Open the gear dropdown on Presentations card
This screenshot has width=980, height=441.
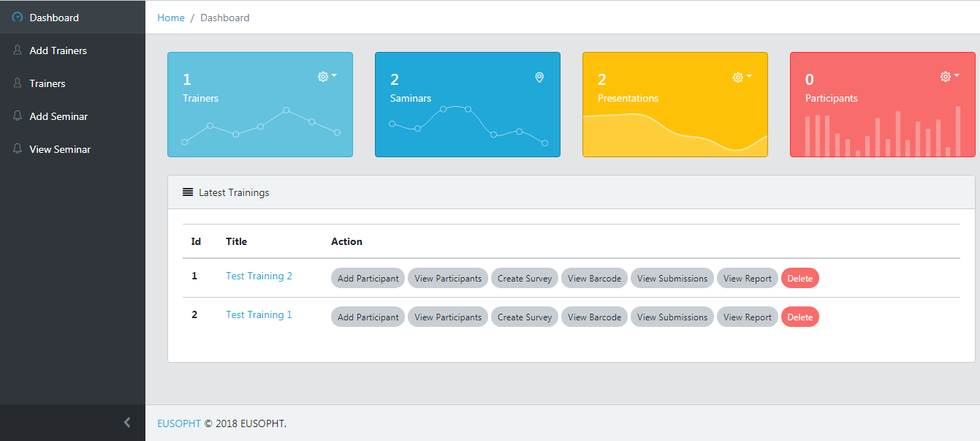(x=742, y=77)
